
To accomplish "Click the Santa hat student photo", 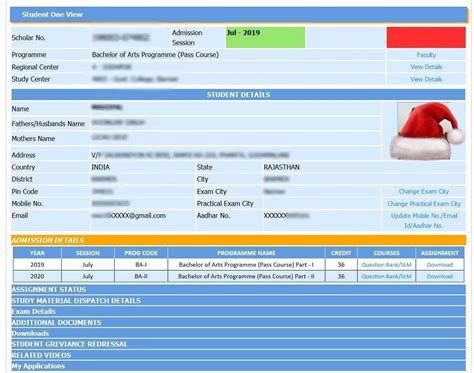I will (427, 131).
